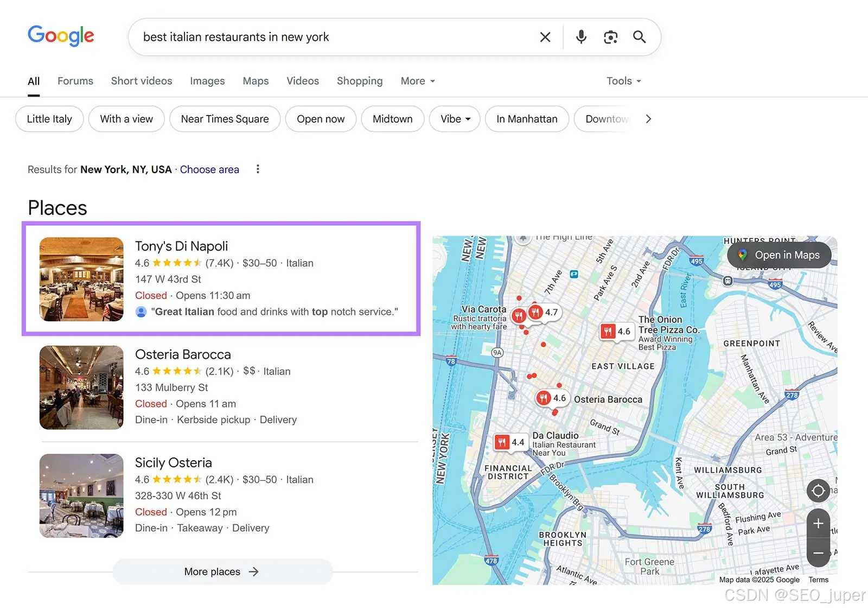Submit search with magnifying glass icon
The width and height of the screenshot is (868, 610).
640,37
